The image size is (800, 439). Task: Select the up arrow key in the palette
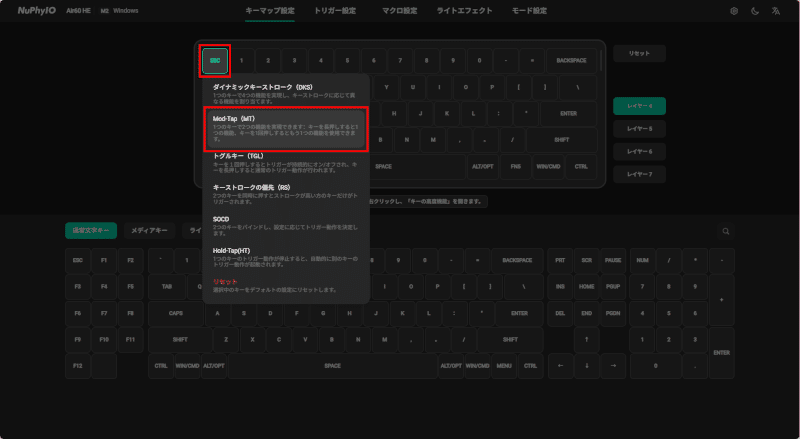pyautogui.click(x=587, y=339)
